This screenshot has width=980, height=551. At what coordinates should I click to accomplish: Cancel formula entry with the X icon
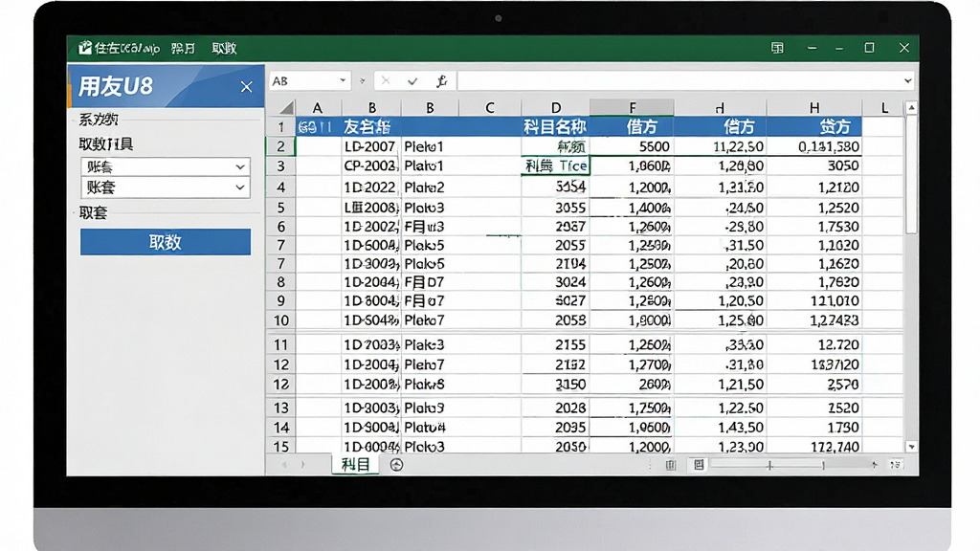tap(386, 80)
